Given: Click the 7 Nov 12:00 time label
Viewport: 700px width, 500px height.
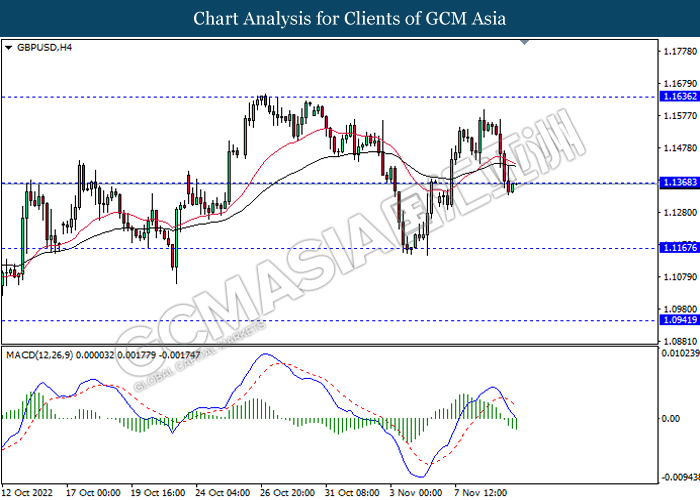Looking at the screenshot, I should [x=481, y=493].
